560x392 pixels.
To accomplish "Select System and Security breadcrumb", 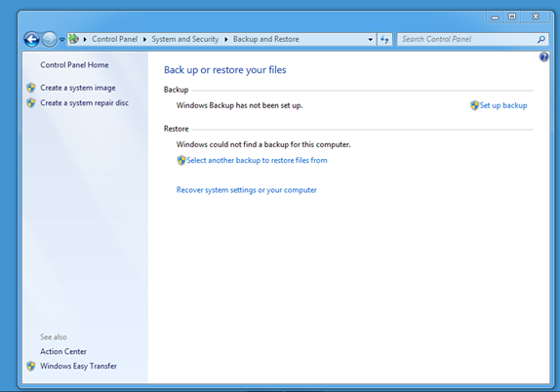I will coord(185,39).
